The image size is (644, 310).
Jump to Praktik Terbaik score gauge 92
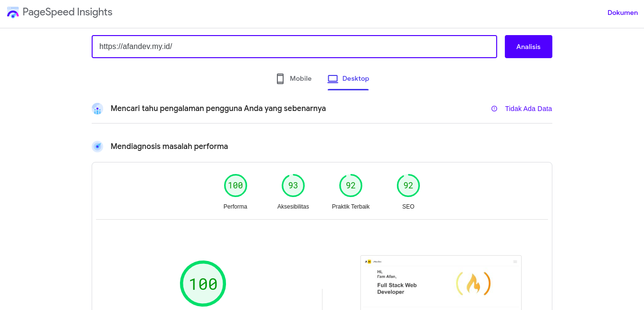tap(351, 186)
